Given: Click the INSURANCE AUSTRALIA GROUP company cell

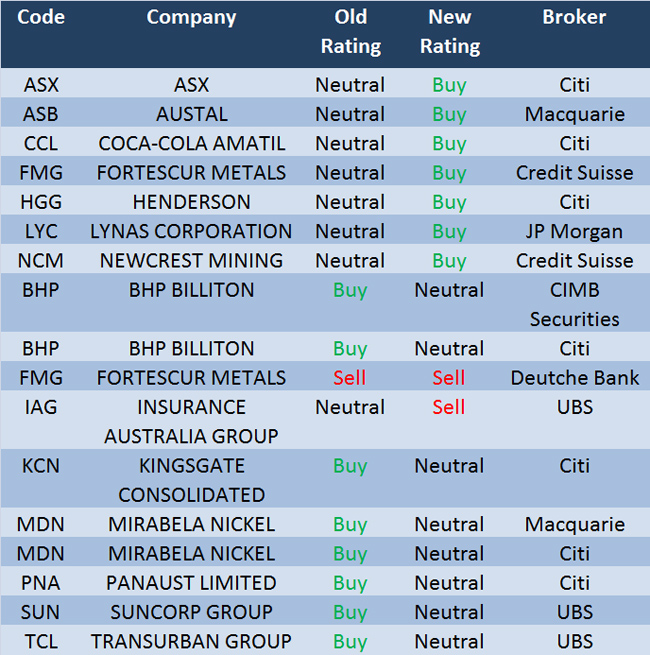Looking at the screenshot, I should (191, 422).
